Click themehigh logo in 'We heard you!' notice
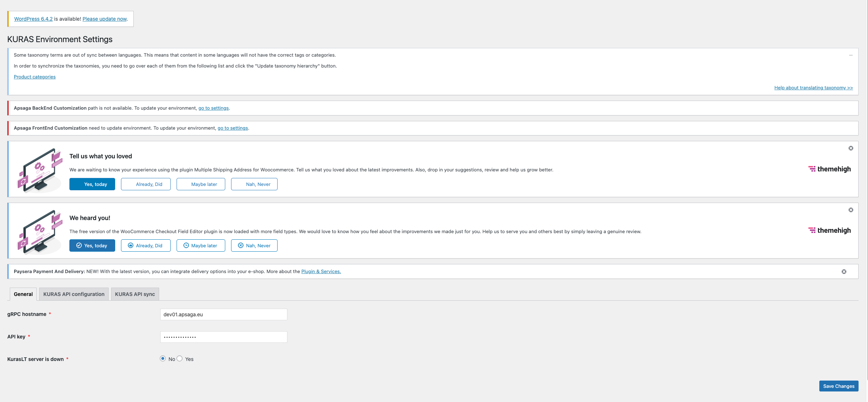 pyautogui.click(x=829, y=230)
